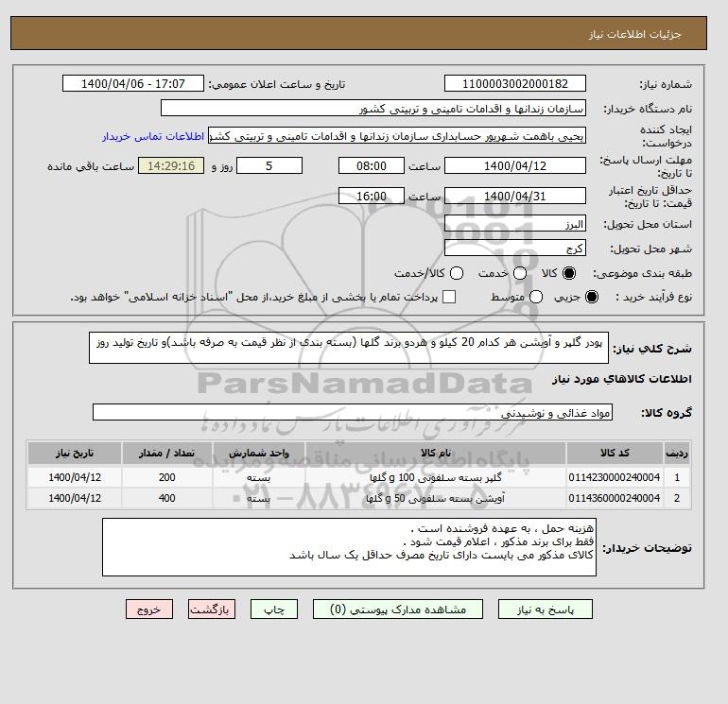
Task: Click the price validity date 1400/04/31 field
Action: coord(515,196)
